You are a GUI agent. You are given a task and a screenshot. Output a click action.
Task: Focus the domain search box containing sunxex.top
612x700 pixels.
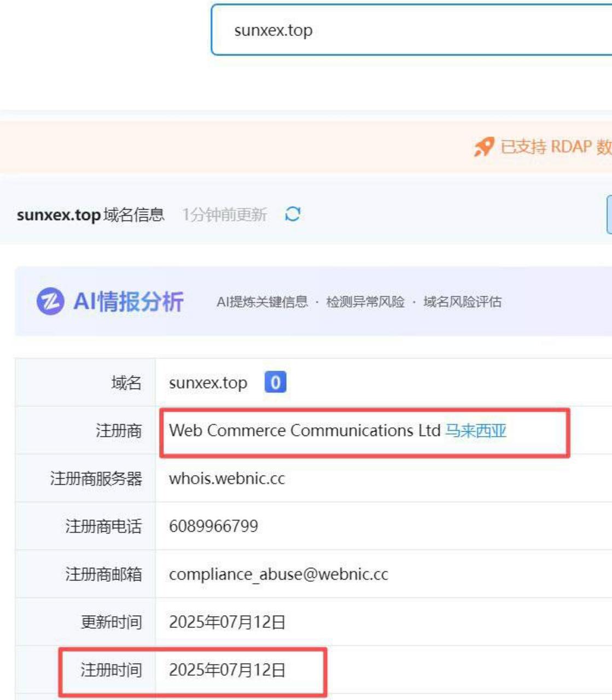[411, 30]
